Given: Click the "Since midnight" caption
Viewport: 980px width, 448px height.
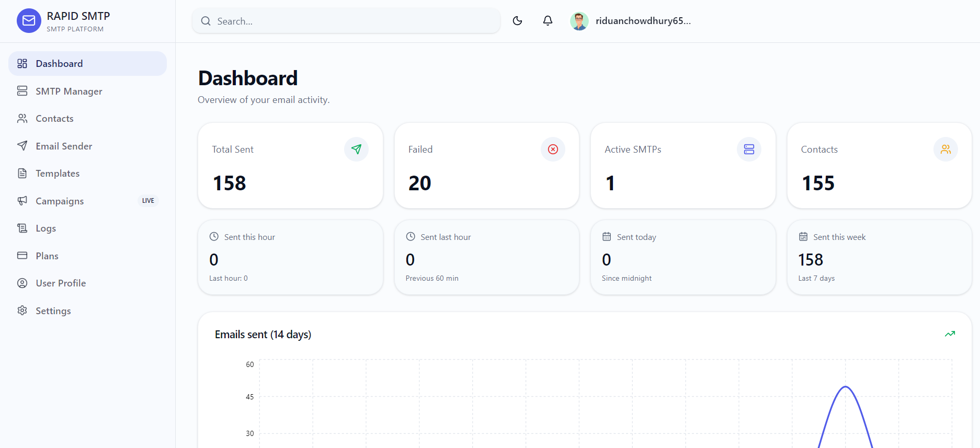Looking at the screenshot, I should pyautogui.click(x=626, y=279).
